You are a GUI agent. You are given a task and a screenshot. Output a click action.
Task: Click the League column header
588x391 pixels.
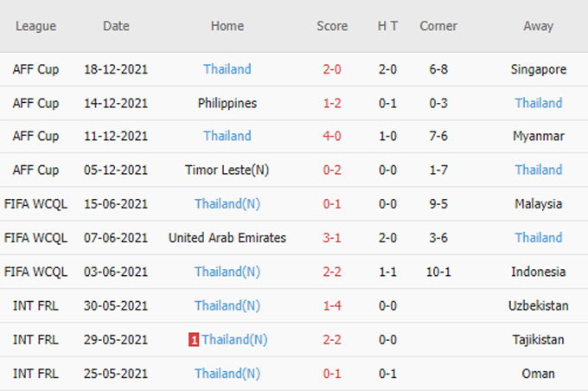point(35,26)
